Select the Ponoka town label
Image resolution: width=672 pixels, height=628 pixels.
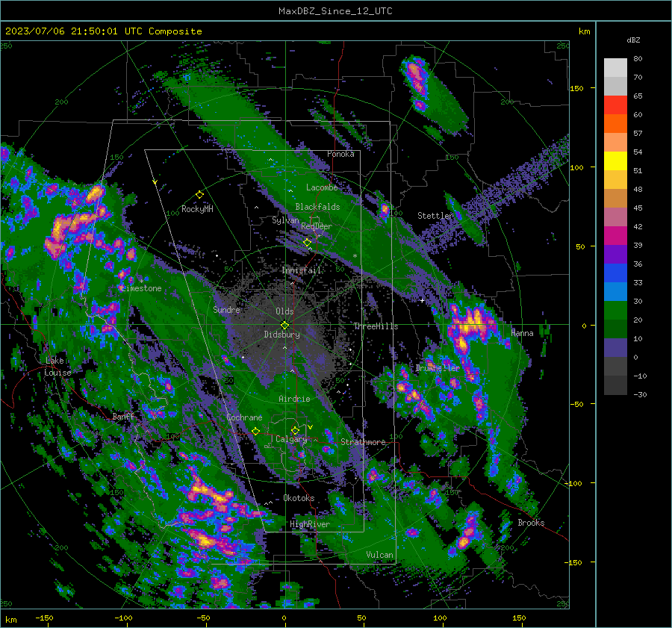(x=340, y=154)
